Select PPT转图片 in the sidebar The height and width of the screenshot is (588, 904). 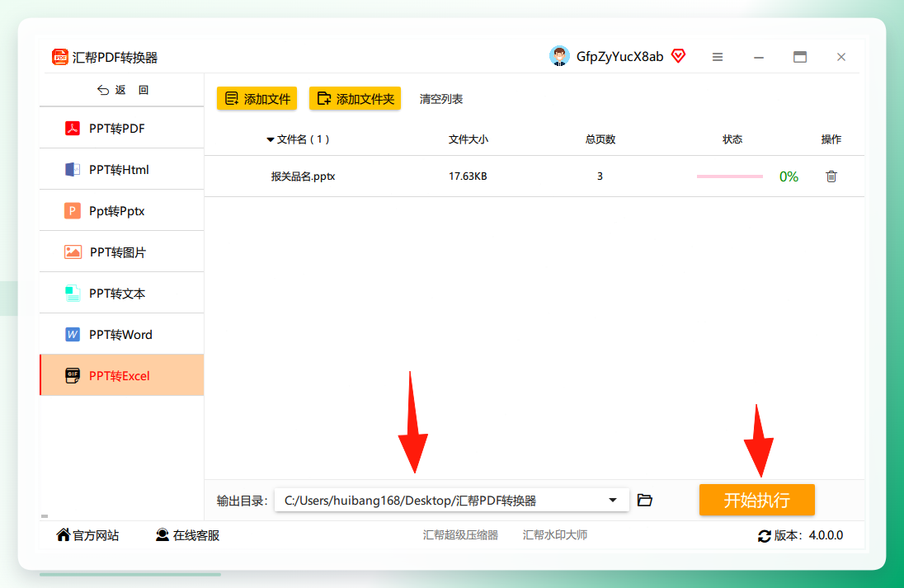pyautogui.click(x=121, y=252)
